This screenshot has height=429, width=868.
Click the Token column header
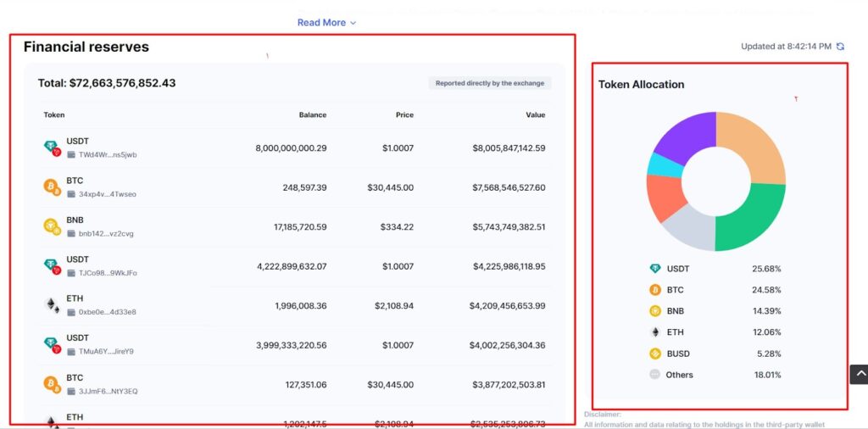pos(54,115)
